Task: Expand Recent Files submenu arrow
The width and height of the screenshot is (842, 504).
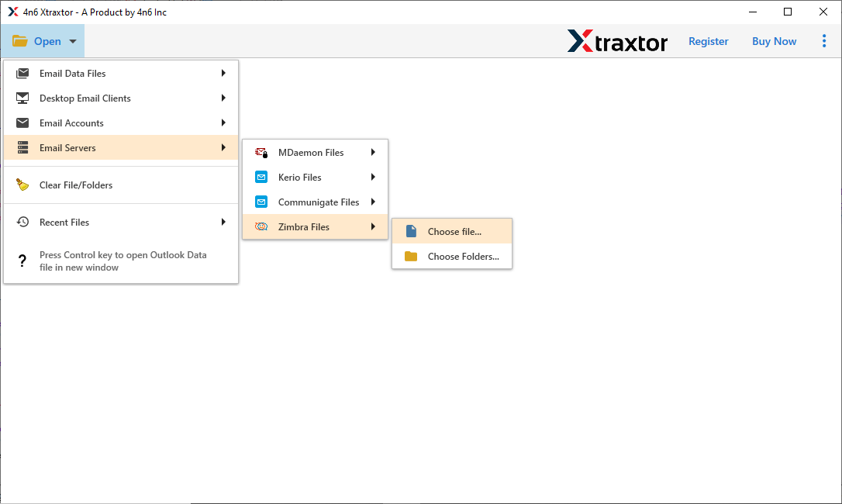Action: [x=223, y=222]
